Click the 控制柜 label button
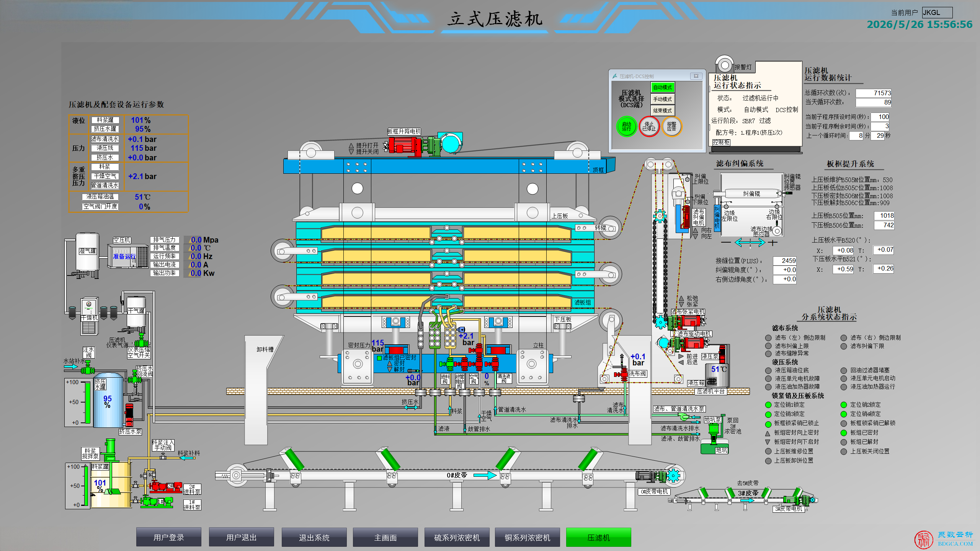 (721, 142)
